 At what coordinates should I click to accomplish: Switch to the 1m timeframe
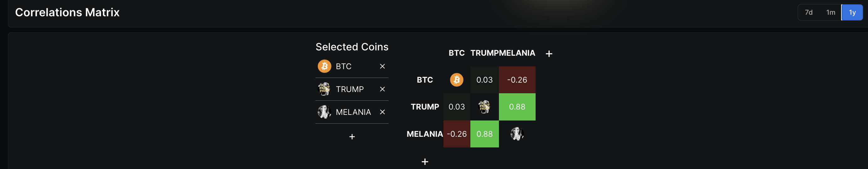point(831,13)
